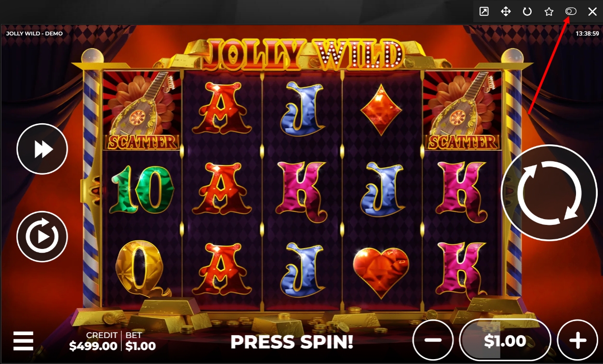Image resolution: width=603 pixels, height=364 pixels.
Task: Enable turbo mode with the fast-forward icon
Action: [x=42, y=149]
